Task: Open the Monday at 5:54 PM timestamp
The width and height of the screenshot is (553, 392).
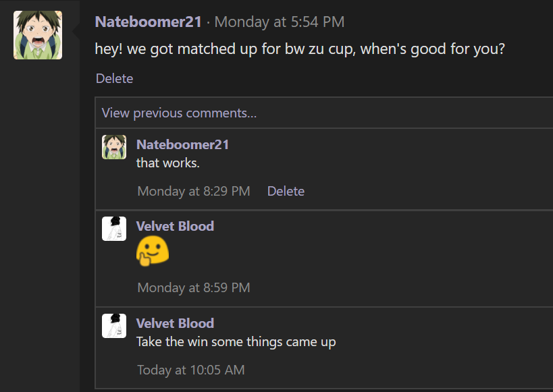Action: pos(280,22)
